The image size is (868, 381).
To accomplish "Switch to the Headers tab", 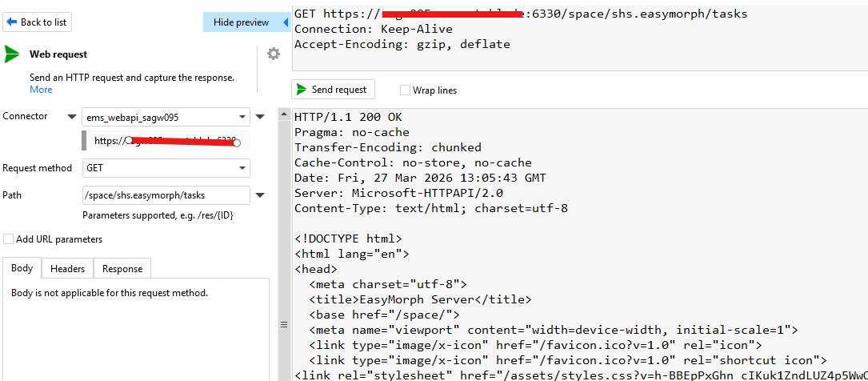I will [67, 269].
